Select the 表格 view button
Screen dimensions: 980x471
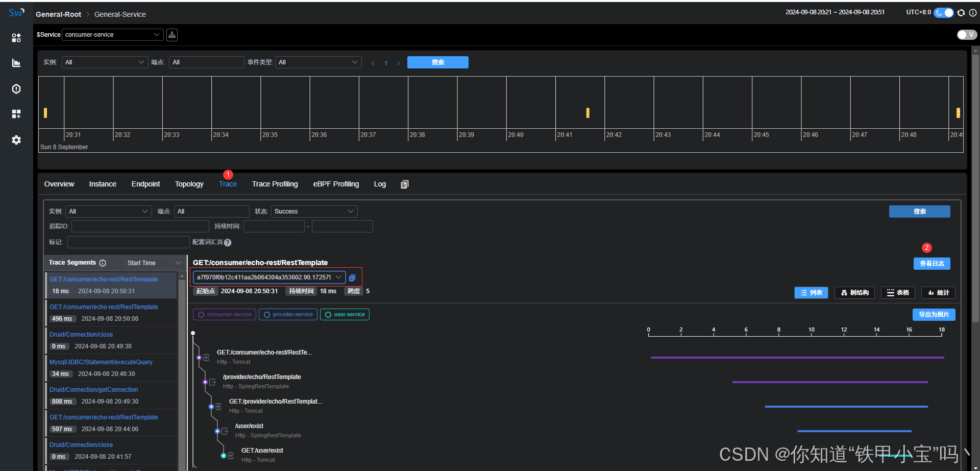click(x=898, y=293)
